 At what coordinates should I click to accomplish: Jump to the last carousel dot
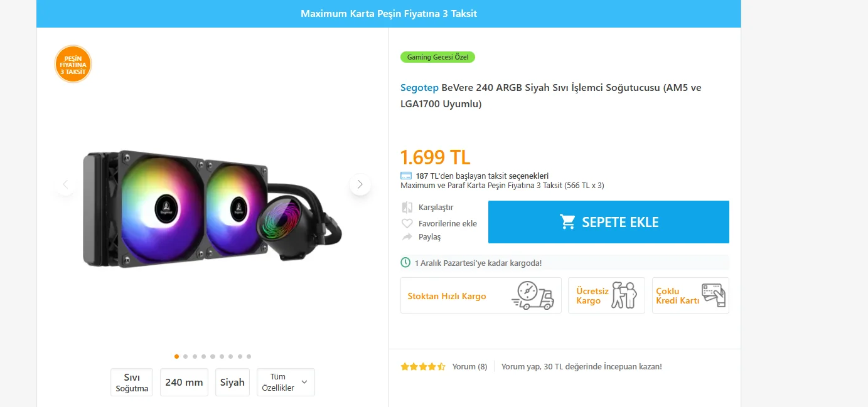249,356
